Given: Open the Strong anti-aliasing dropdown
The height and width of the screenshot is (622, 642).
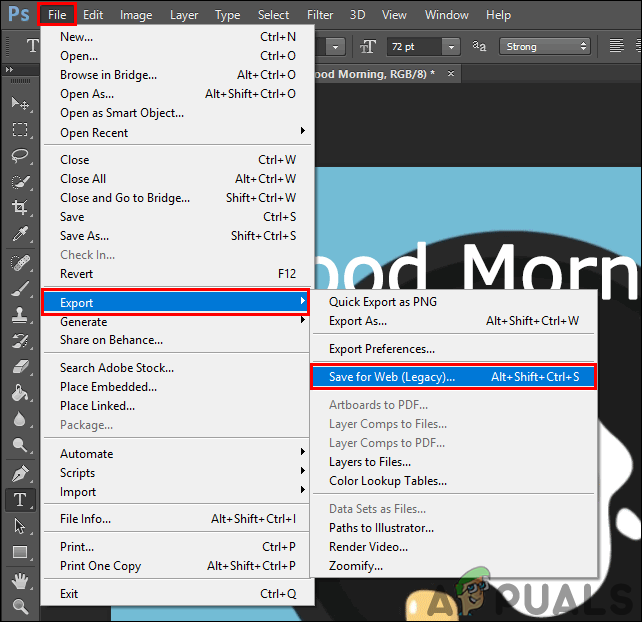Looking at the screenshot, I should (x=545, y=46).
